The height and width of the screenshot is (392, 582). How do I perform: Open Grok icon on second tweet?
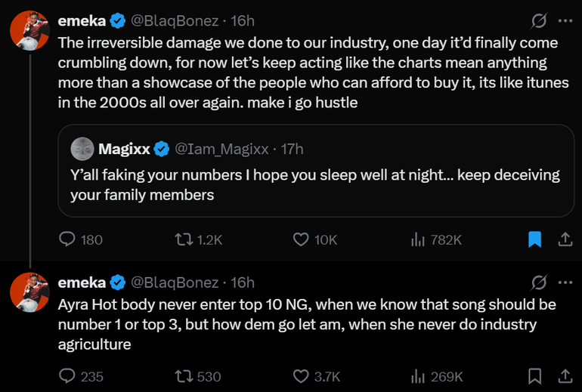pyautogui.click(x=539, y=282)
